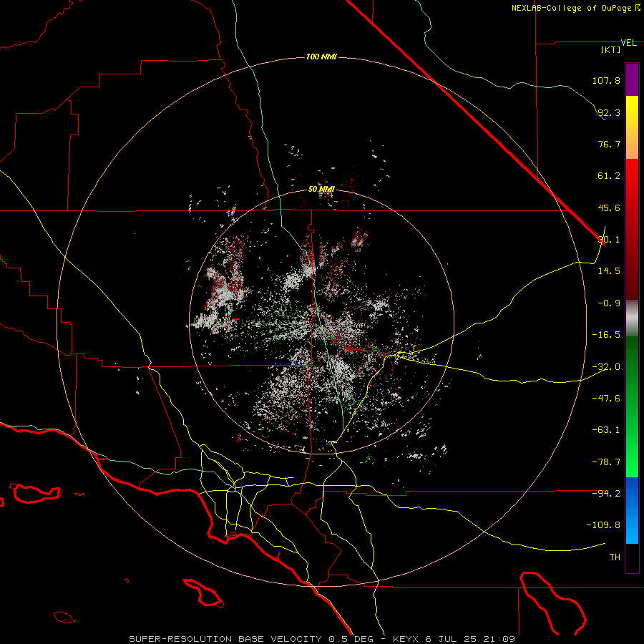Click the -32.0 velocity scale value

(606, 367)
